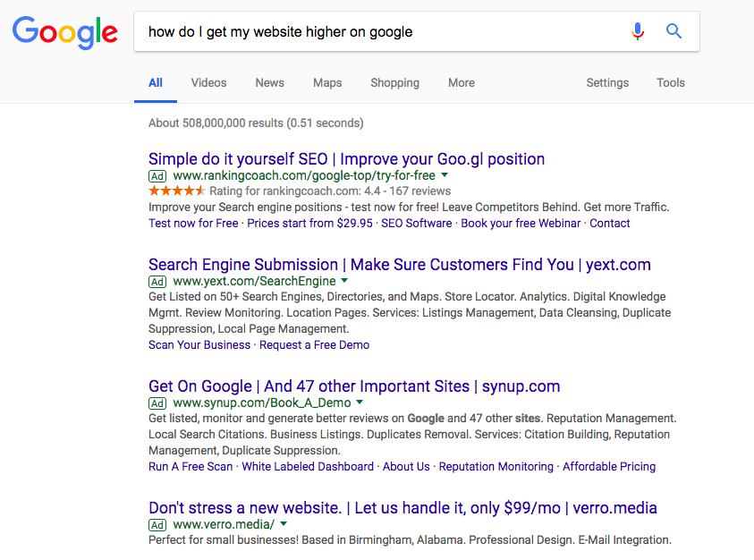754x560 pixels.
Task: Open the 'Request a Free Demo' sitelink
Action: point(315,345)
